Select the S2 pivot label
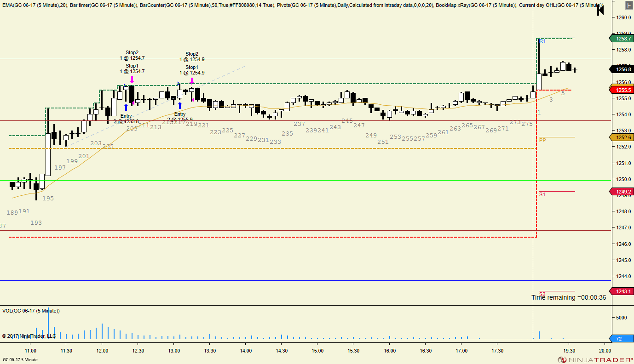634x364 pixels. pos(542,294)
